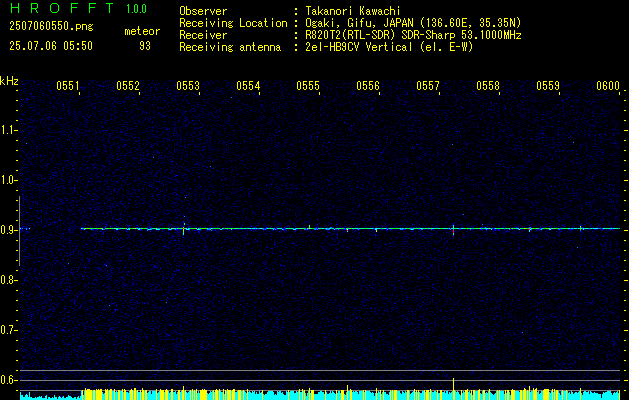Click the 0554 time label
The image size is (629, 400).
(248, 85)
